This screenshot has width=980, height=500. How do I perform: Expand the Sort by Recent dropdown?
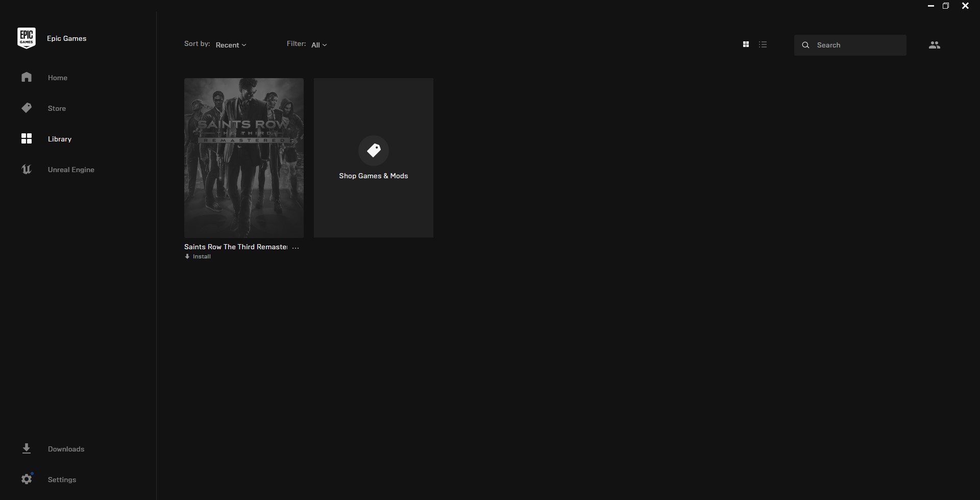tap(231, 45)
